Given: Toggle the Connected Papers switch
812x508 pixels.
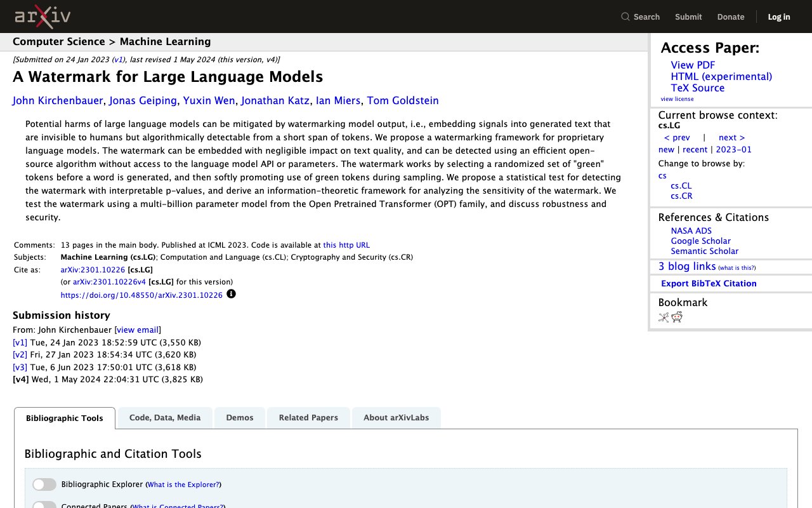Looking at the screenshot, I should pyautogui.click(x=44, y=505).
